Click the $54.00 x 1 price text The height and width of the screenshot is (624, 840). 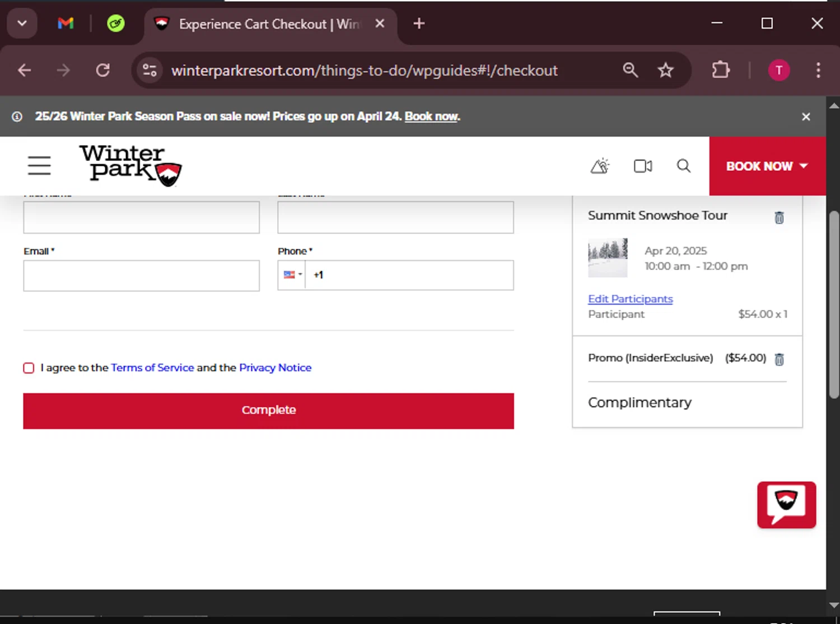tap(763, 314)
